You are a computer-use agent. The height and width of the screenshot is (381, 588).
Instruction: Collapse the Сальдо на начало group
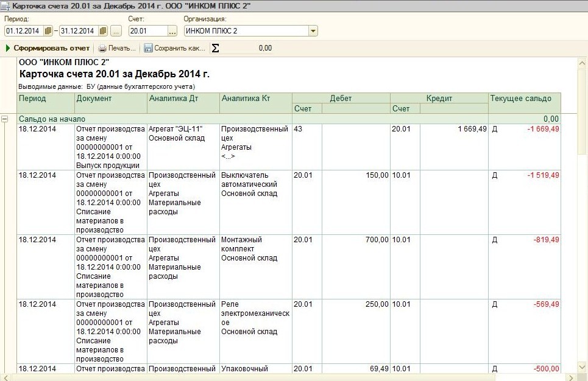(x=5, y=119)
